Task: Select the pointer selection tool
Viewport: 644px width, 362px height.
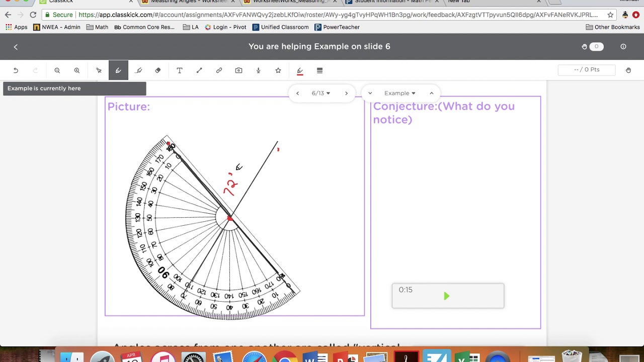Action: [x=99, y=70]
